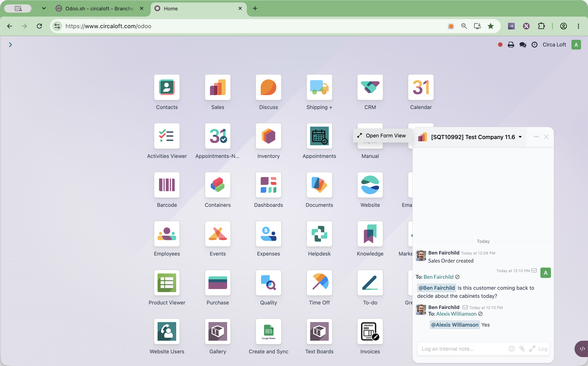Bookmark this page star icon

click(x=490, y=26)
